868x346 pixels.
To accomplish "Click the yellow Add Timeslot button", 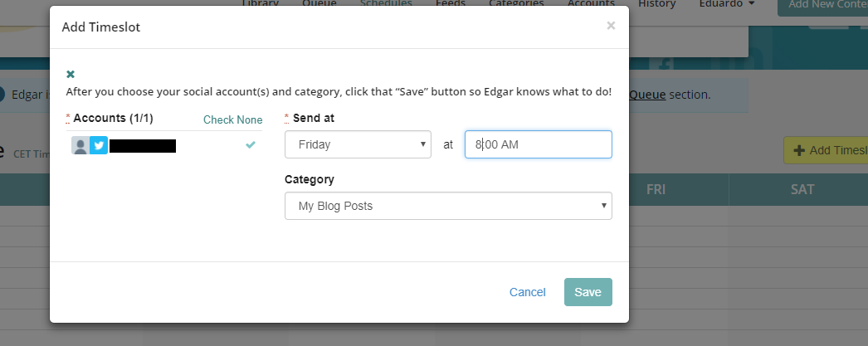I will click(x=826, y=150).
